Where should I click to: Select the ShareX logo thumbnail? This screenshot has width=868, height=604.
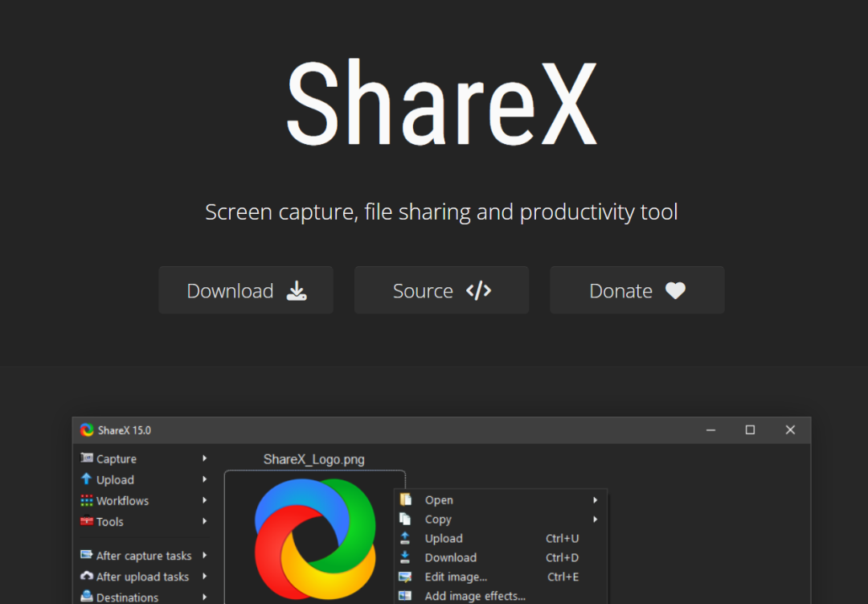(x=315, y=539)
